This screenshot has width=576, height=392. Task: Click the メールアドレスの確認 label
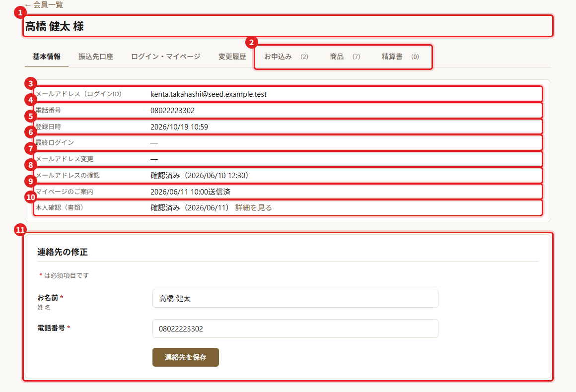(x=68, y=175)
